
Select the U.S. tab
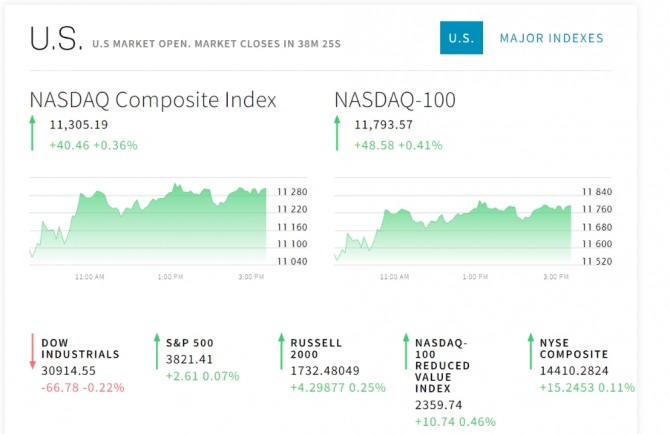(461, 38)
